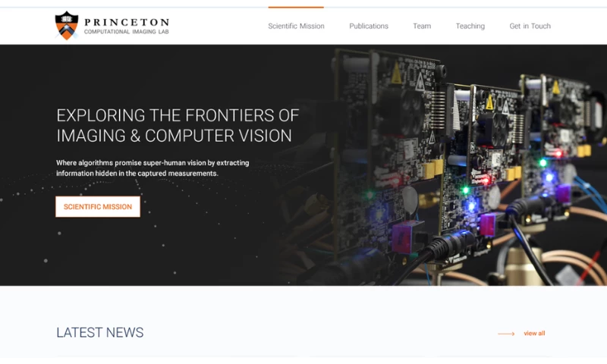Click the Princeton Computational Imaging Lab wordmark
The width and height of the screenshot is (607, 364).
pos(127,26)
